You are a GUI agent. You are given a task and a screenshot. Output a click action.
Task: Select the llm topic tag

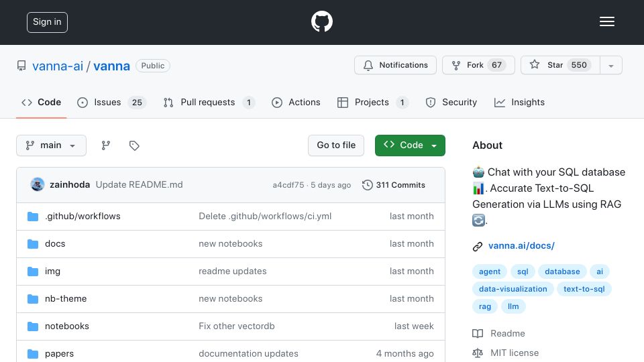point(513,306)
